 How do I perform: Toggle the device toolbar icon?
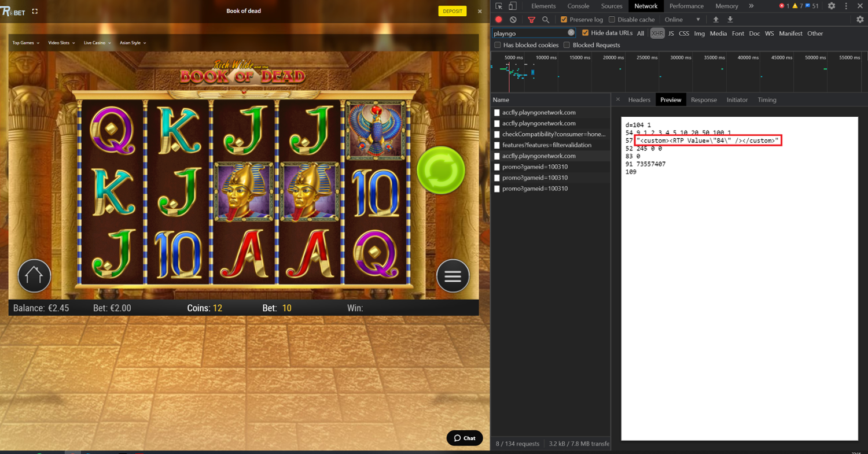(x=512, y=6)
